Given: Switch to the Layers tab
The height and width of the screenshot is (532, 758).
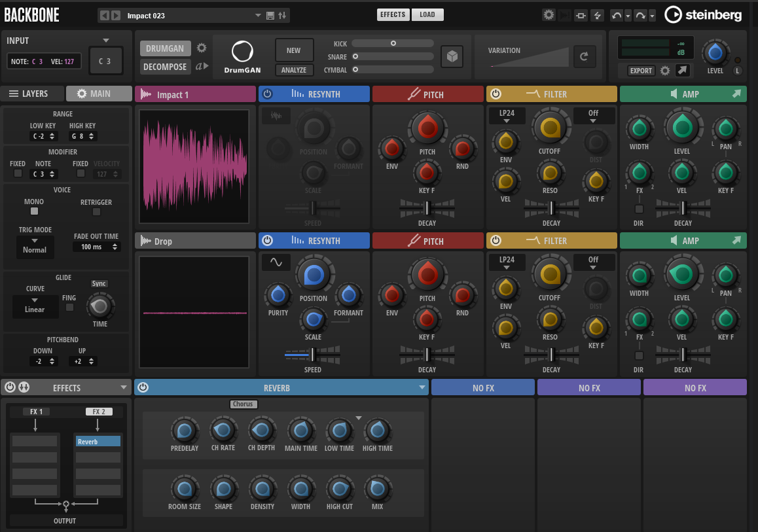Looking at the screenshot, I should (33, 94).
